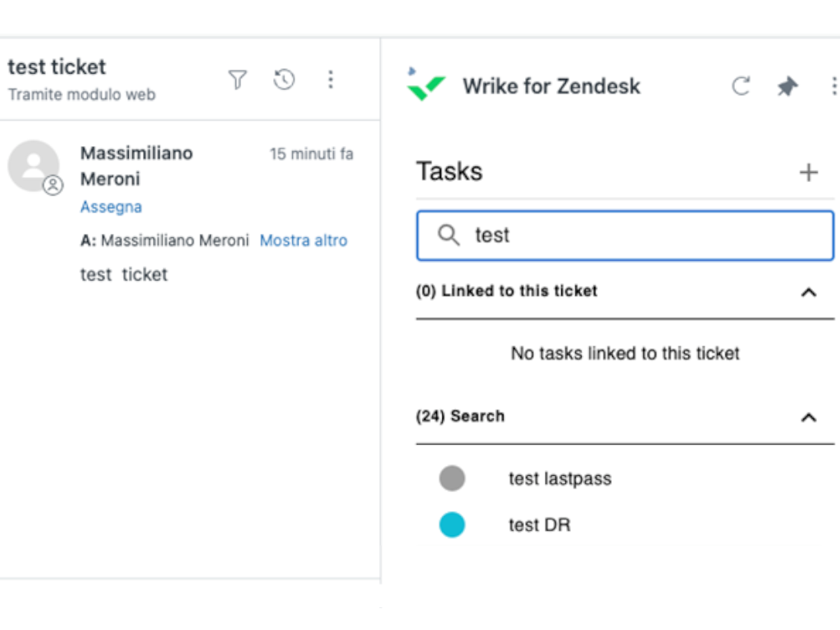The width and height of the screenshot is (840, 630).
Task: Click the Mostra altro link
Action: tap(304, 240)
